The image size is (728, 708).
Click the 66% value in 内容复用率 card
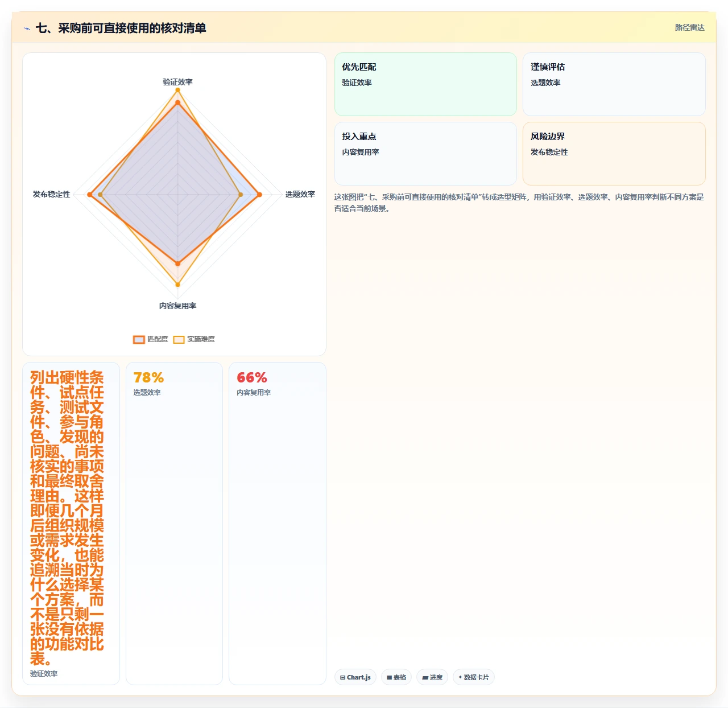pyautogui.click(x=252, y=377)
